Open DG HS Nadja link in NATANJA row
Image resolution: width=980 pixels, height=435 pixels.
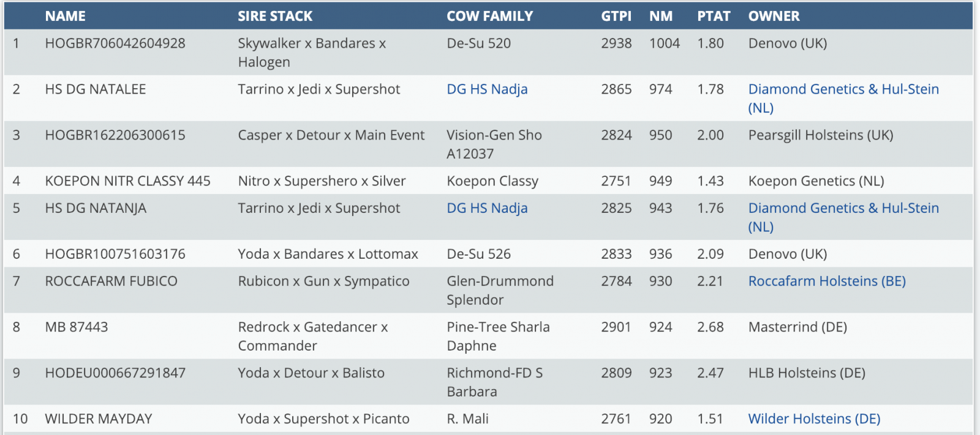coord(487,208)
